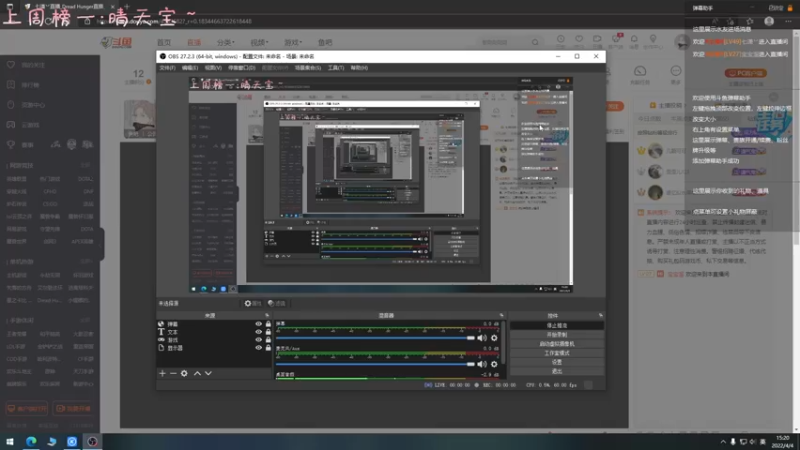Click mixer panel vertical scrollbar
800x450 pixels.
(504, 343)
